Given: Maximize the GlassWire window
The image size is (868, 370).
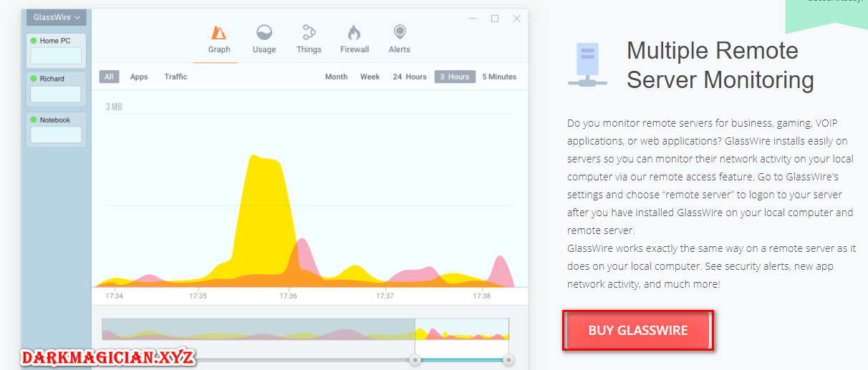Looking at the screenshot, I should click(495, 19).
